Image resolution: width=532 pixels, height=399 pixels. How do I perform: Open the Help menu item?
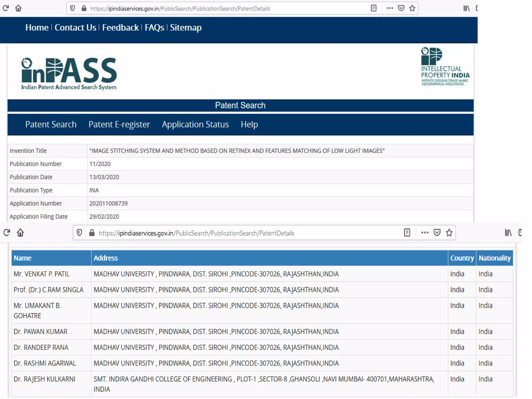249,124
